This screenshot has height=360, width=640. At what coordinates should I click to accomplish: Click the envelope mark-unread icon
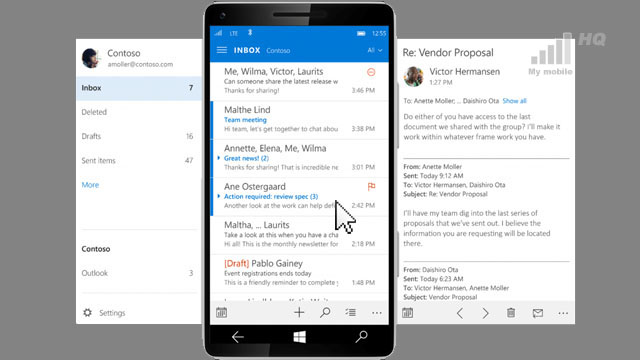pos(538,313)
